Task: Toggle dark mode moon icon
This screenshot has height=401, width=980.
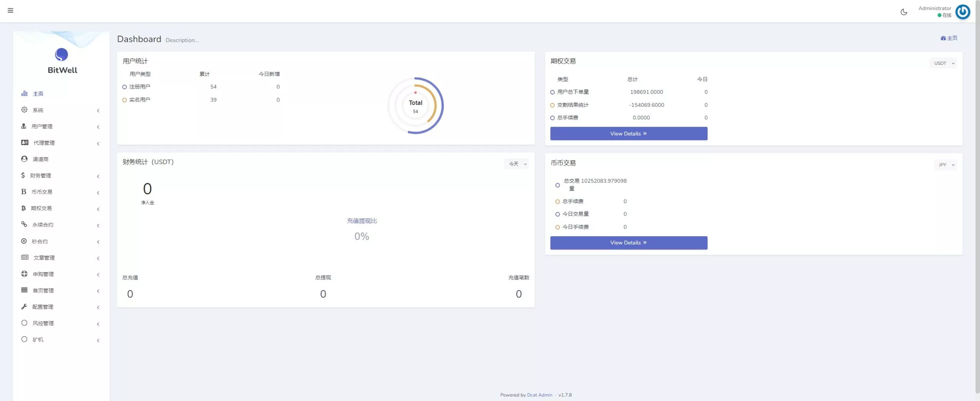Action: click(x=904, y=12)
